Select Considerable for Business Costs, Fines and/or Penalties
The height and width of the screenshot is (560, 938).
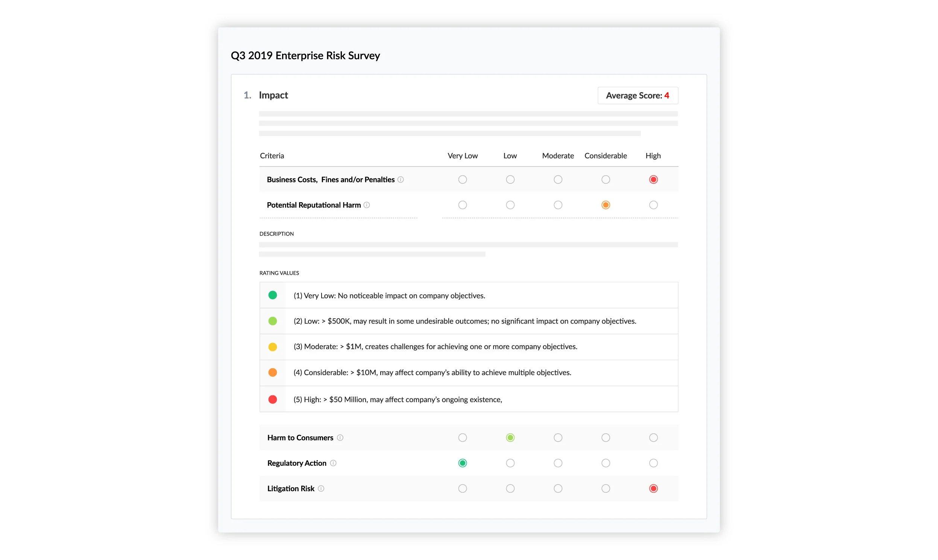coord(606,180)
